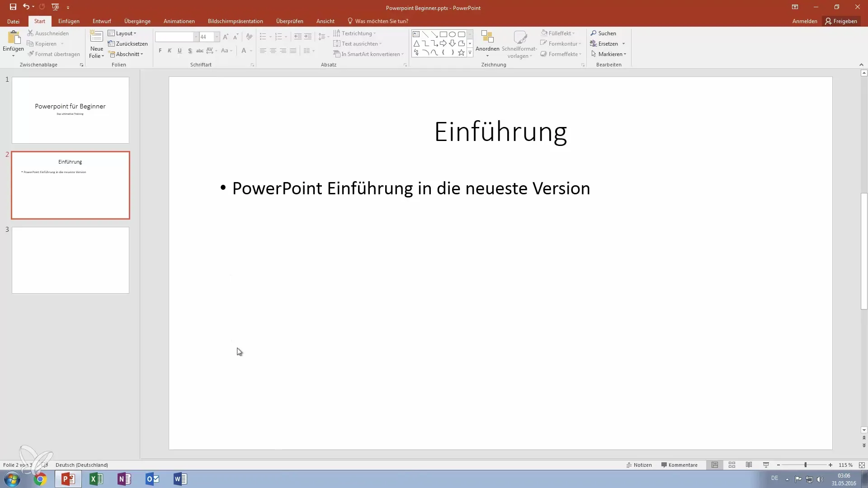The image size is (868, 488).
Task: Center the paragraph text
Action: click(273, 51)
